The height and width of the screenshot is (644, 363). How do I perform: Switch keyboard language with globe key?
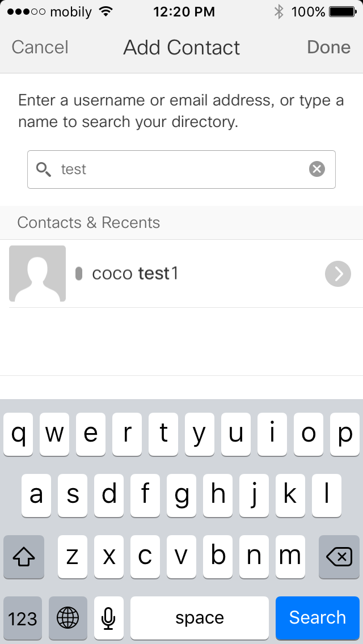pos(67,617)
